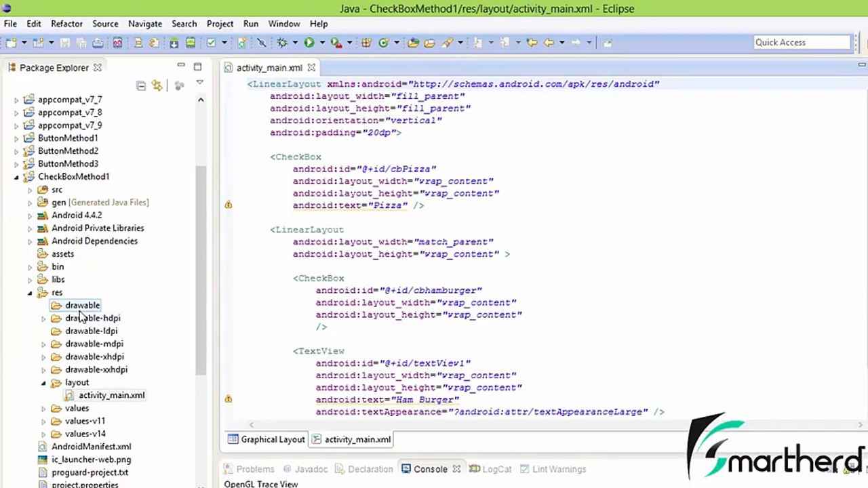Click the warning marker beside Pizza text line
This screenshot has width=868, height=488.
click(x=229, y=205)
